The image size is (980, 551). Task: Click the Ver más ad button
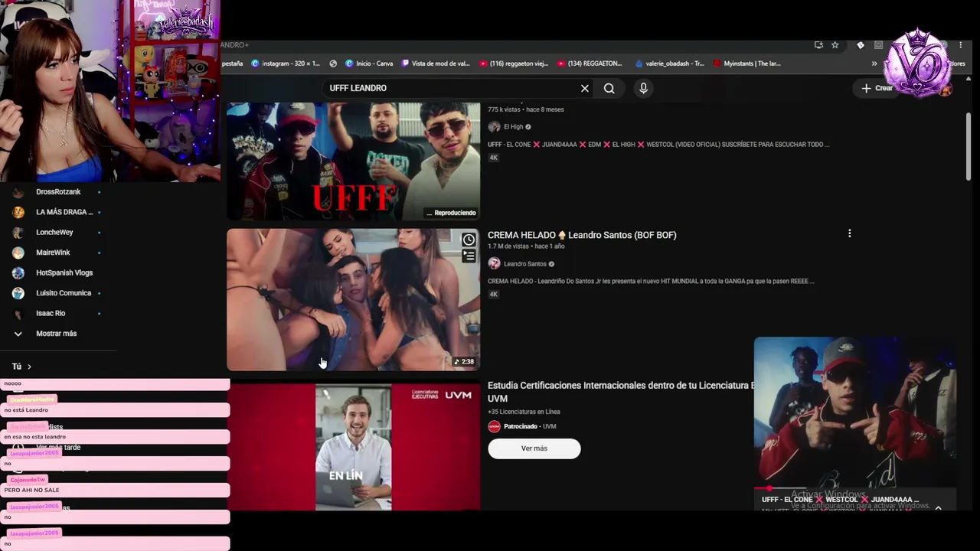[534, 448]
